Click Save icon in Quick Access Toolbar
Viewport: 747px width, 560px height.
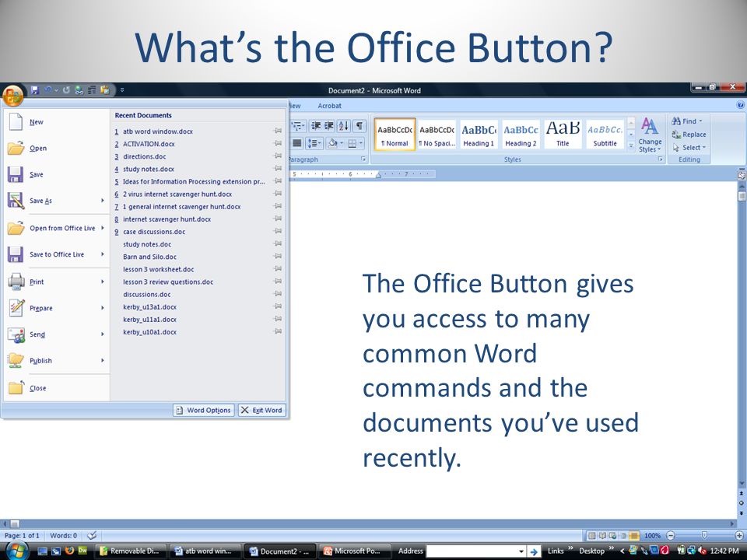coord(34,90)
